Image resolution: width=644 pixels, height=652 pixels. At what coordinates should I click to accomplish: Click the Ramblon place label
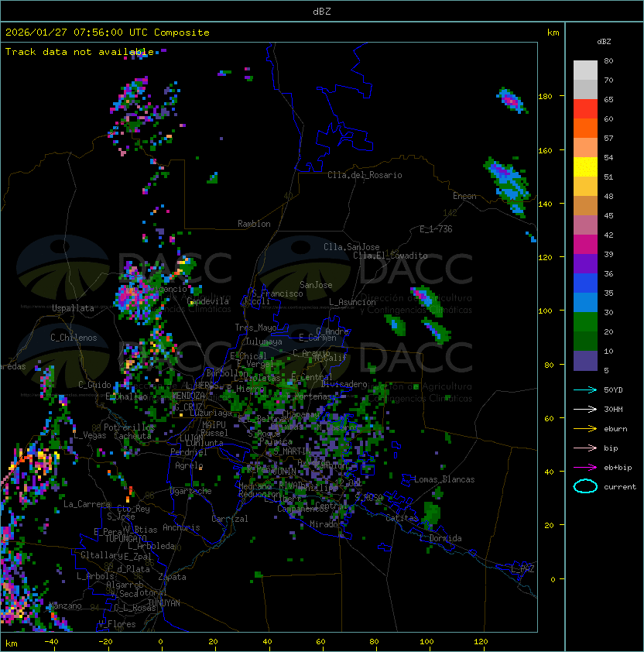pos(254,224)
